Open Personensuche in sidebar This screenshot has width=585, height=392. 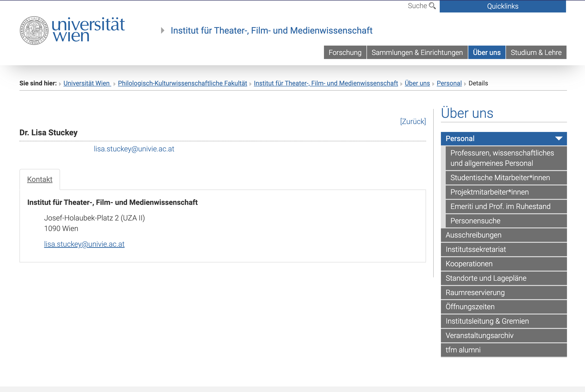tap(475, 221)
